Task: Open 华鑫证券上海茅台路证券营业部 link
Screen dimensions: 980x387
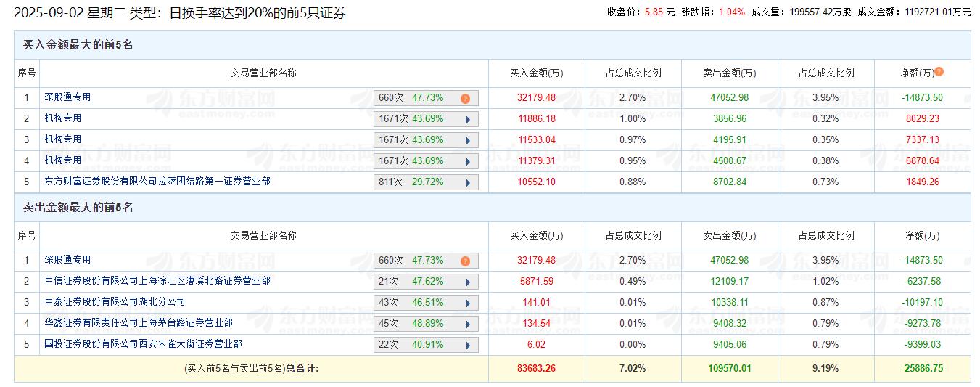Action: [138, 322]
